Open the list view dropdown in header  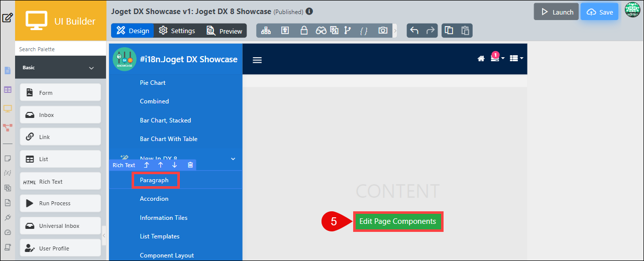coord(516,59)
